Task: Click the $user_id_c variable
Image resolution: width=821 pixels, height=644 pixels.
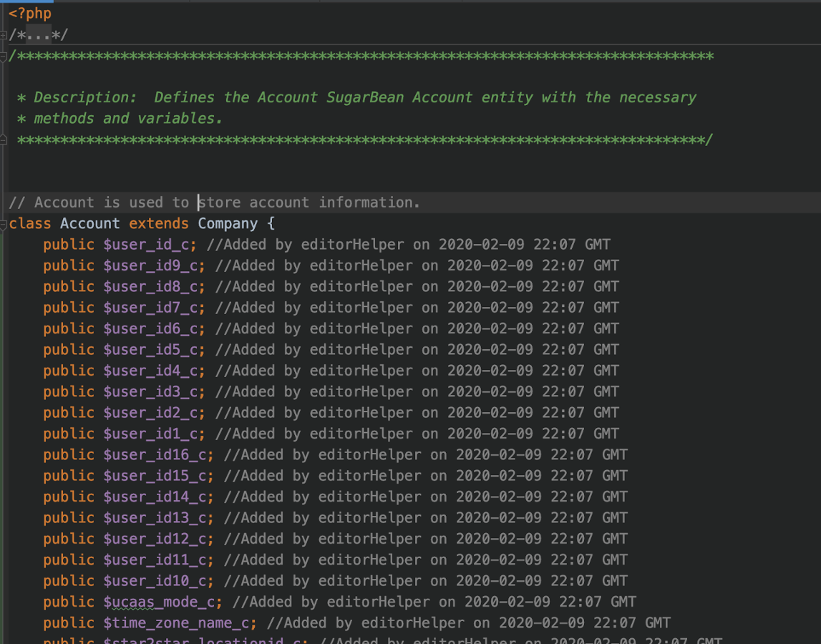Action: pyautogui.click(x=149, y=245)
